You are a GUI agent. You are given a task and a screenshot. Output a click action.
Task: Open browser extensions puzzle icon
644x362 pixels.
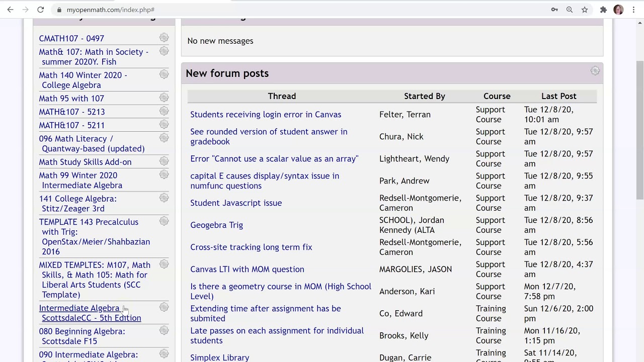603,10
